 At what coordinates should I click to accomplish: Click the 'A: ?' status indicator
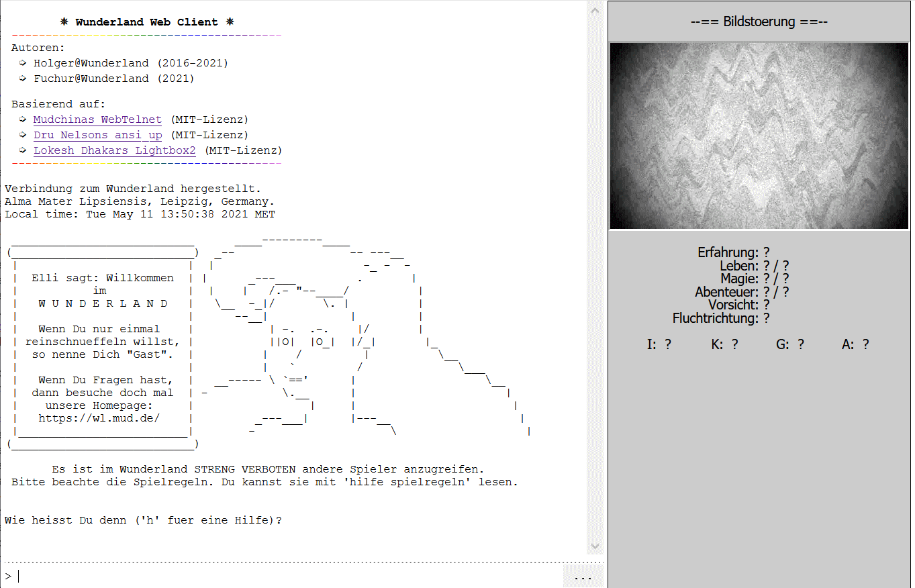pos(856,344)
